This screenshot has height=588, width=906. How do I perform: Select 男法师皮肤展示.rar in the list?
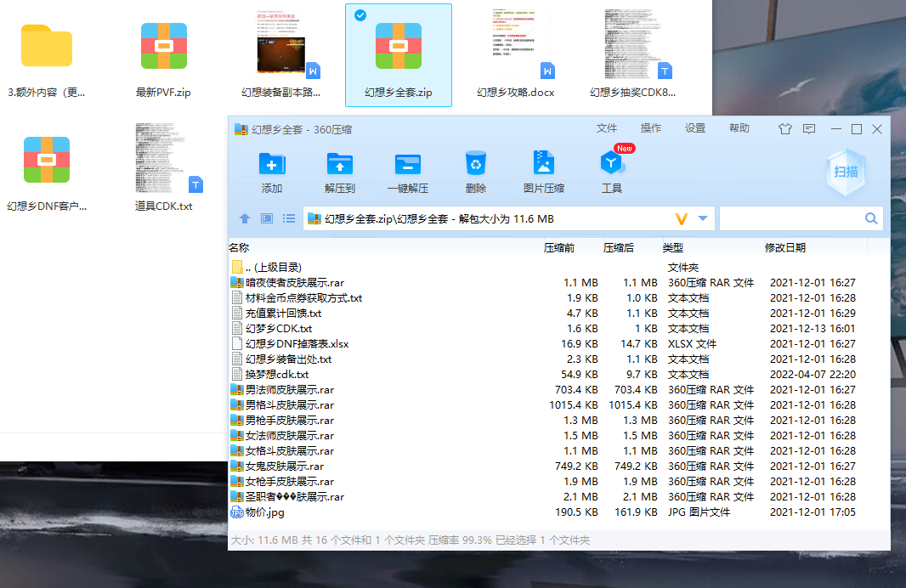[558, 390]
